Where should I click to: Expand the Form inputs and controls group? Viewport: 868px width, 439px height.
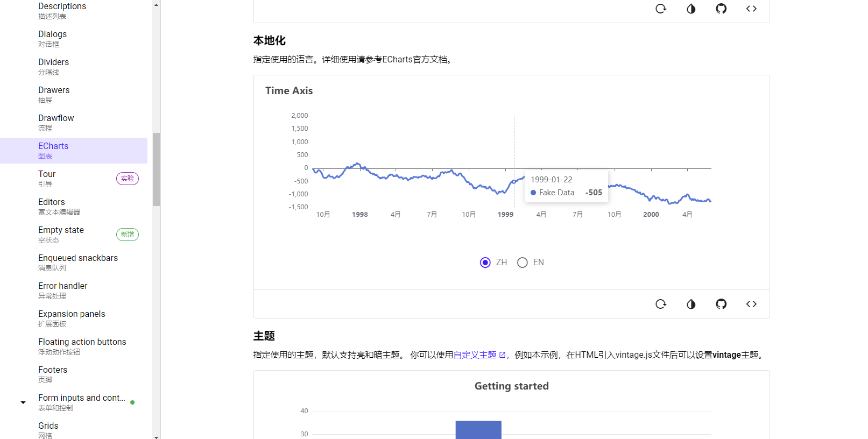(x=23, y=402)
